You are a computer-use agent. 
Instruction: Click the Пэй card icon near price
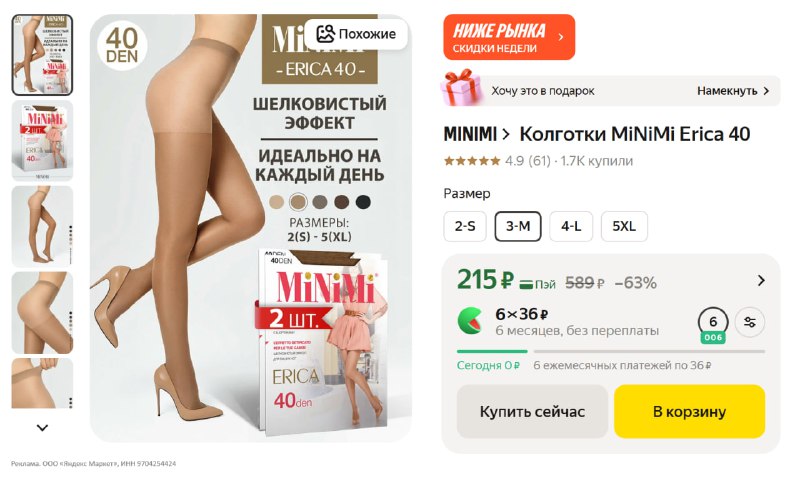(526, 284)
